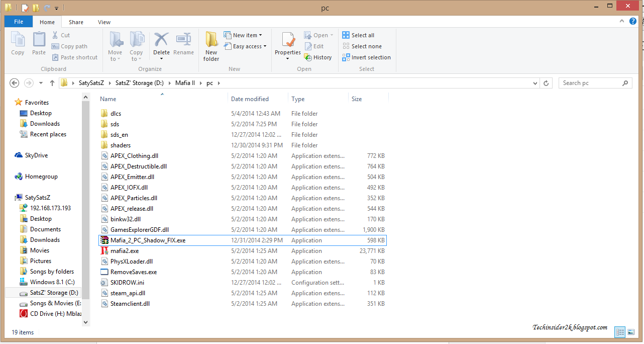Click the Search pc input field
Screen dimensions: 644x344
click(x=595, y=83)
